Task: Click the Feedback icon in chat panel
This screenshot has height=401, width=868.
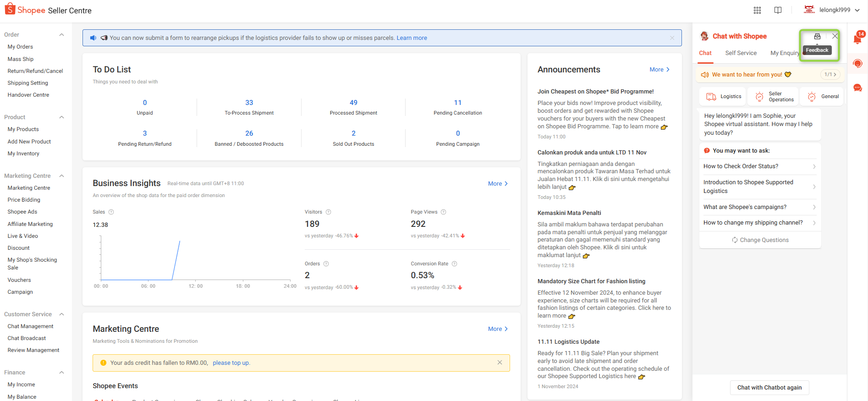Action: 817,37
